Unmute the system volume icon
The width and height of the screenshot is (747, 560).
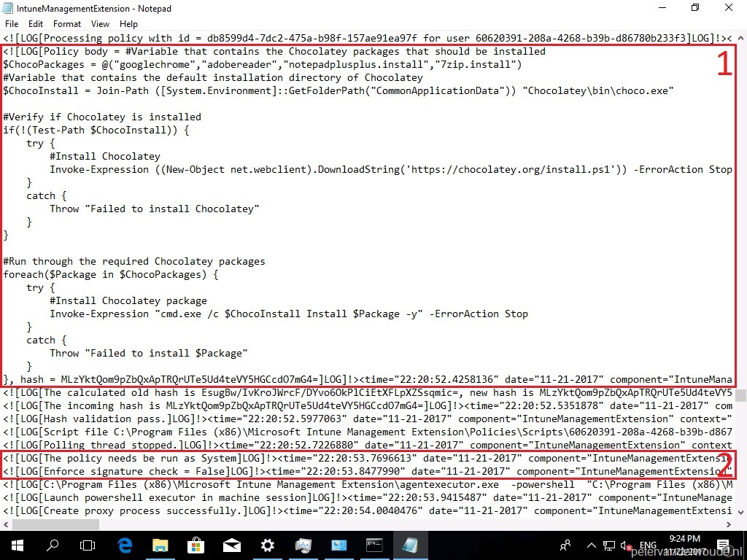pos(624,545)
